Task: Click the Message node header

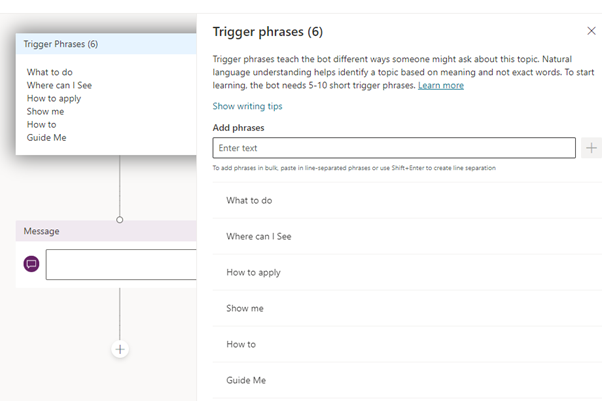Action: (x=106, y=231)
